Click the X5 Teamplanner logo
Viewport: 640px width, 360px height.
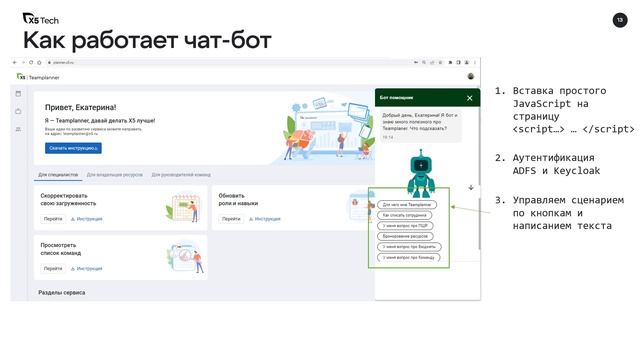click(38, 77)
